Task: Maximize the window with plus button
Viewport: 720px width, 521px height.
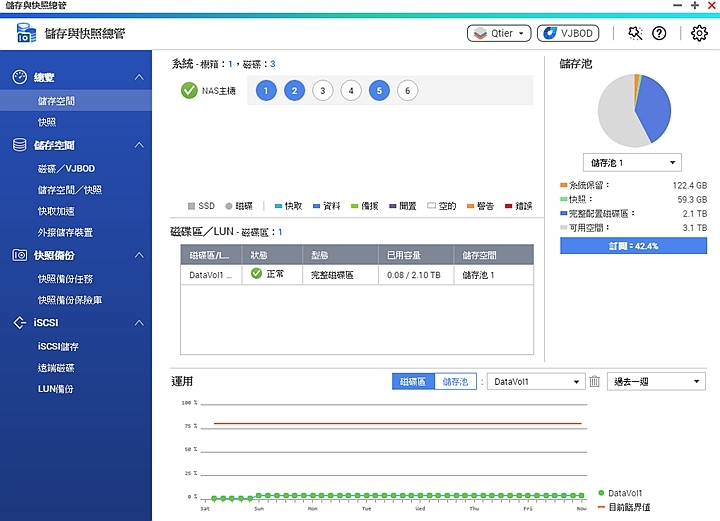Action: (x=695, y=5)
